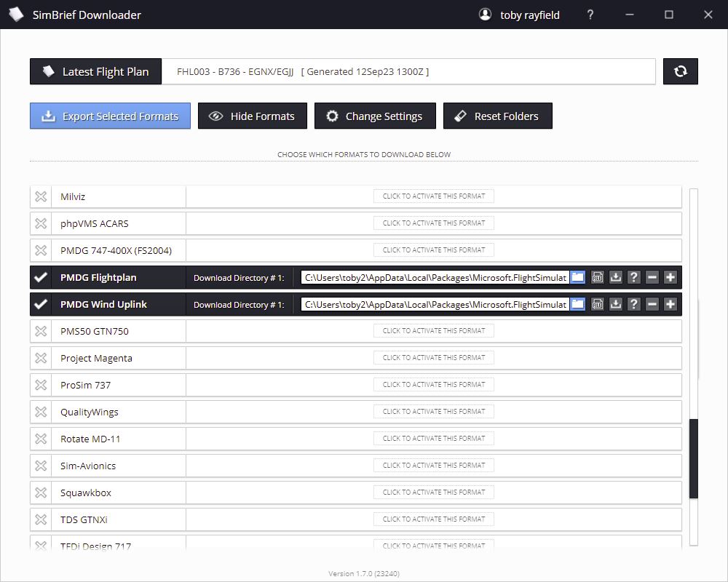Activate the Squawkbox format

click(433, 492)
